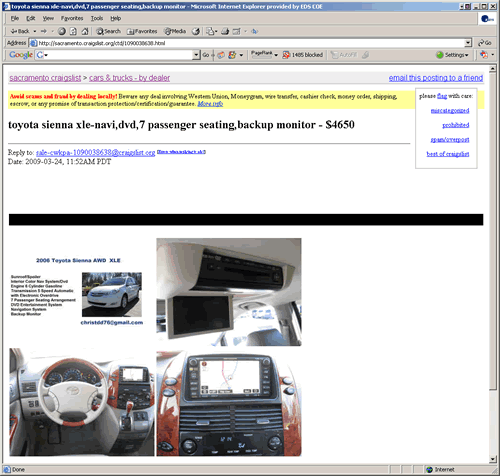Click the Back navigation arrow
The image size is (500, 476).
tap(20, 31)
